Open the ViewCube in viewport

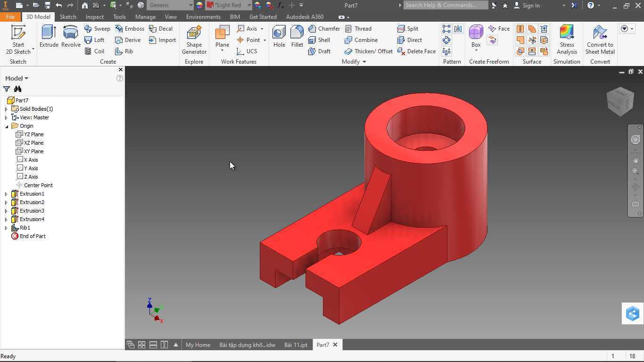(620, 101)
